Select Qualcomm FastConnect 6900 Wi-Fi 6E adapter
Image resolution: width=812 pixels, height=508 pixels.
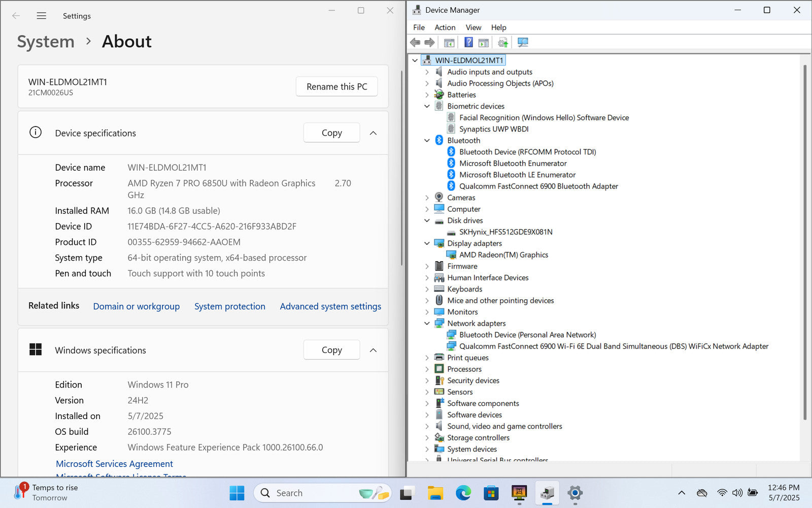614,346
